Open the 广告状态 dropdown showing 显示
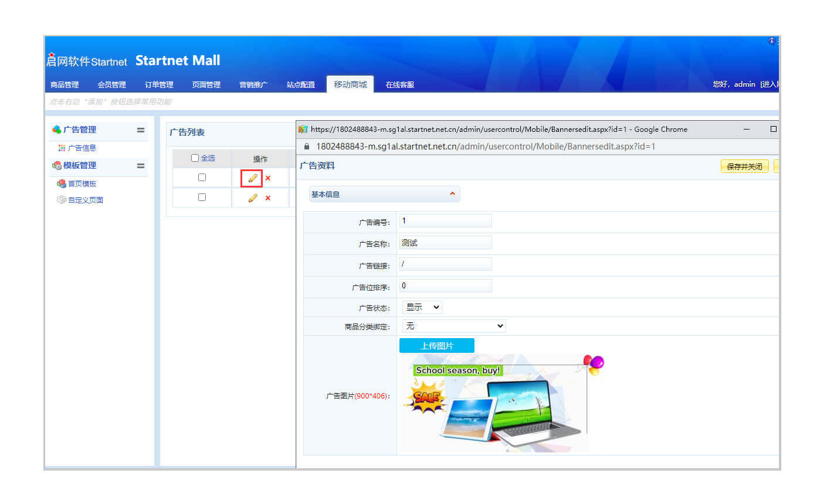The height and width of the screenshot is (504, 827). tap(422, 307)
